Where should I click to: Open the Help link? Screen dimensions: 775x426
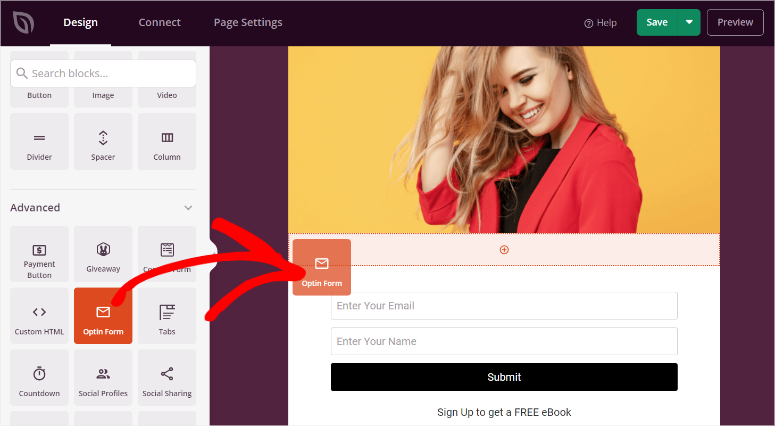click(600, 22)
